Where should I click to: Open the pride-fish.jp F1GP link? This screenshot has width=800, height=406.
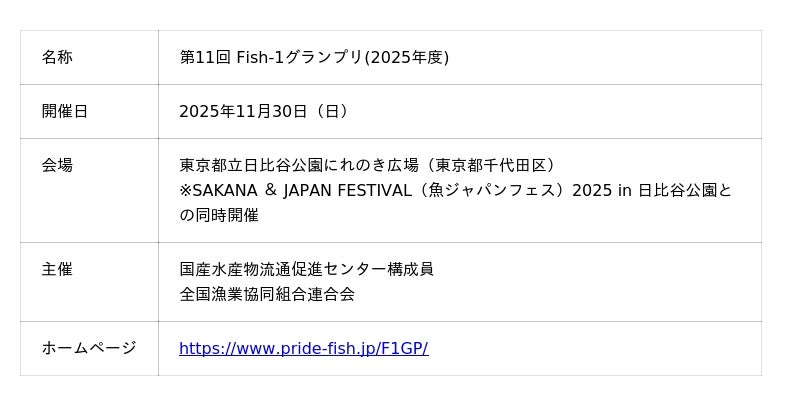pyautogui.click(x=303, y=349)
